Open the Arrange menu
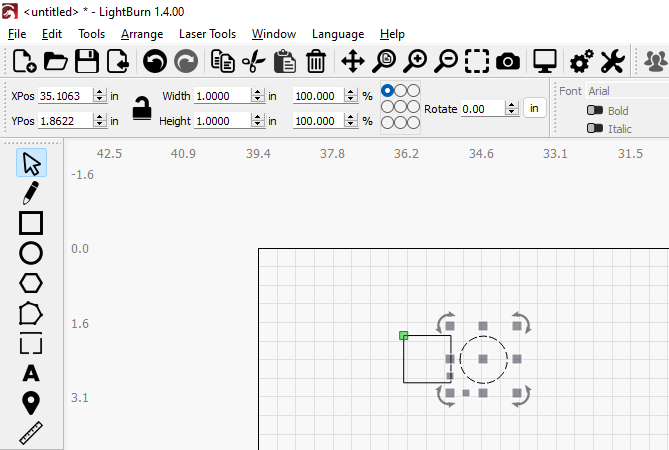 [142, 34]
